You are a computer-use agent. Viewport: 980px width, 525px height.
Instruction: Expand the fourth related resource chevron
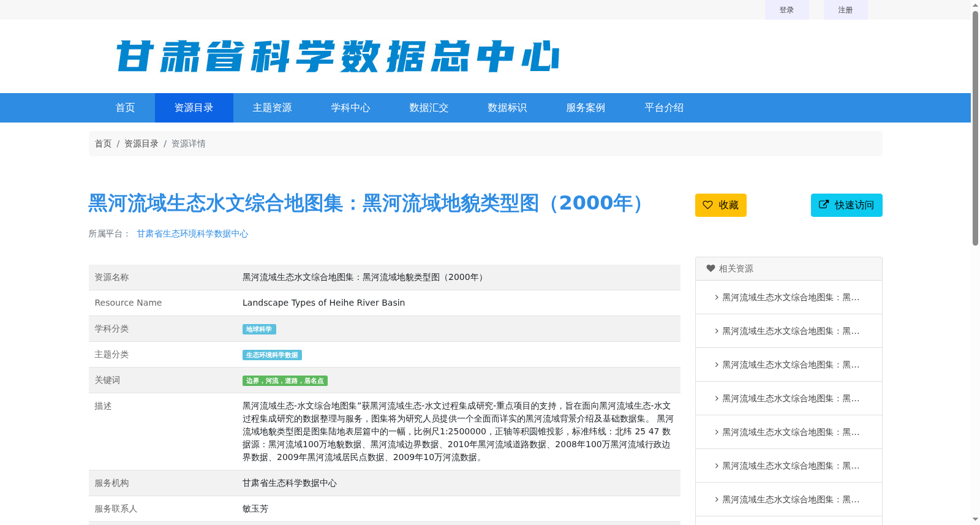(x=717, y=398)
